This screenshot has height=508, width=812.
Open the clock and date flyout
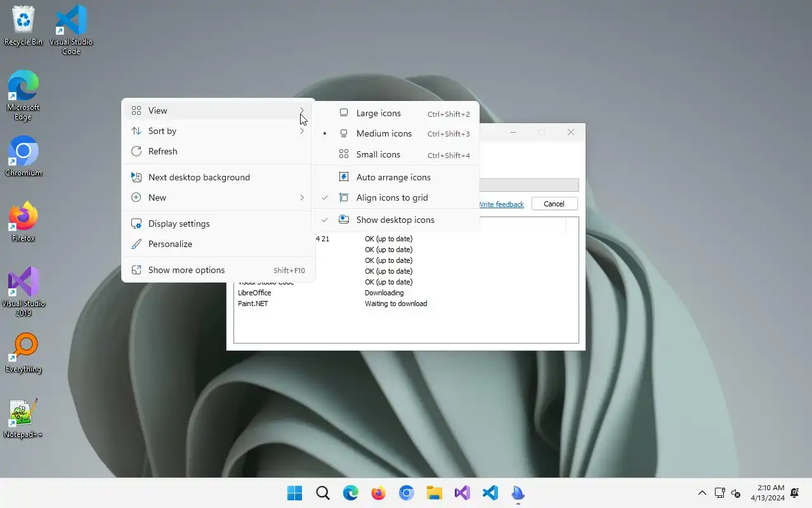point(768,493)
